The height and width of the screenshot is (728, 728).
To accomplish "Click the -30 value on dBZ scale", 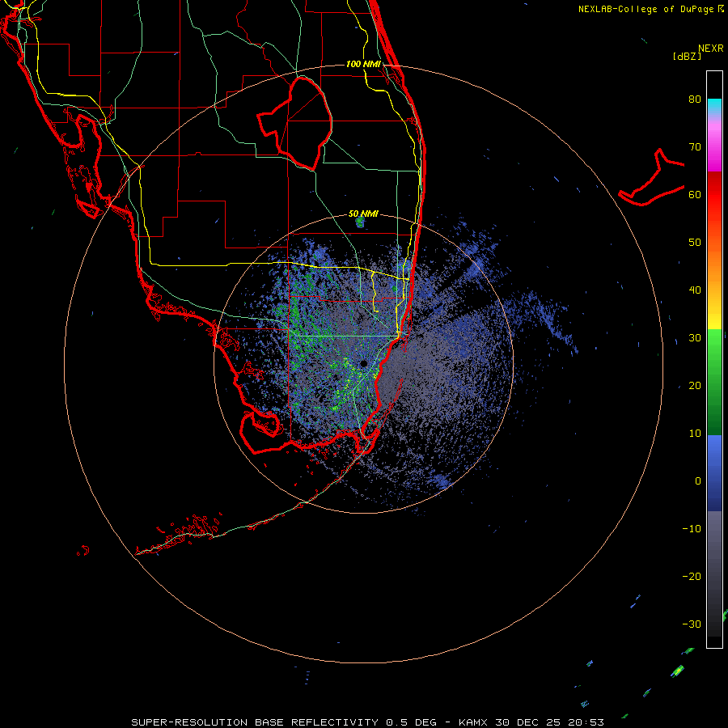I will click(x=692, y=624).
